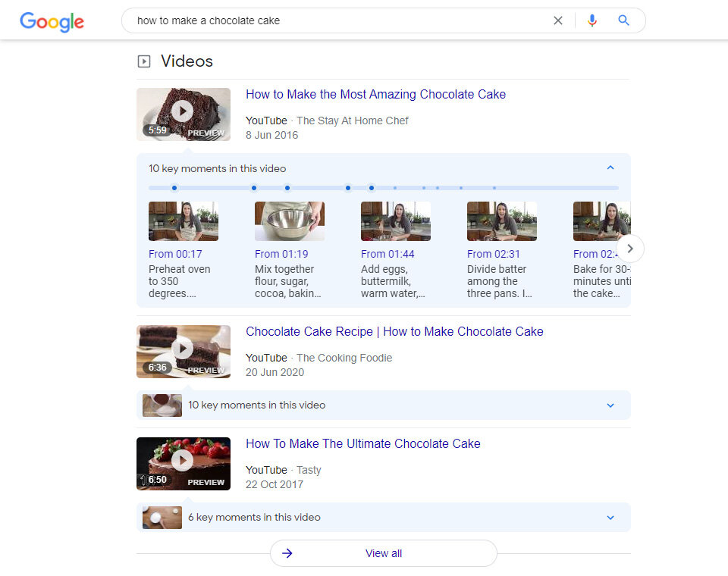Advance key moments carousel with right arrow
728x576 pixels.
point(630,249)
